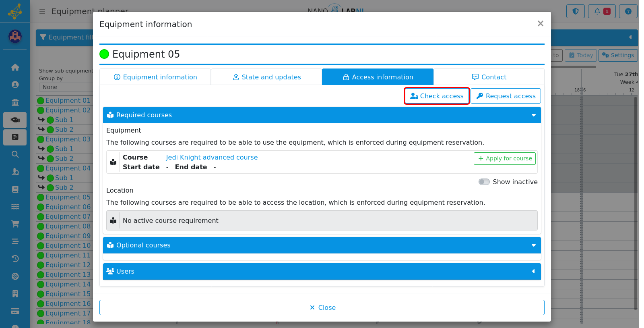The width and height of the screenshot is (644, 328).
Task: Click Apply for course button
Action: [505, 158]
